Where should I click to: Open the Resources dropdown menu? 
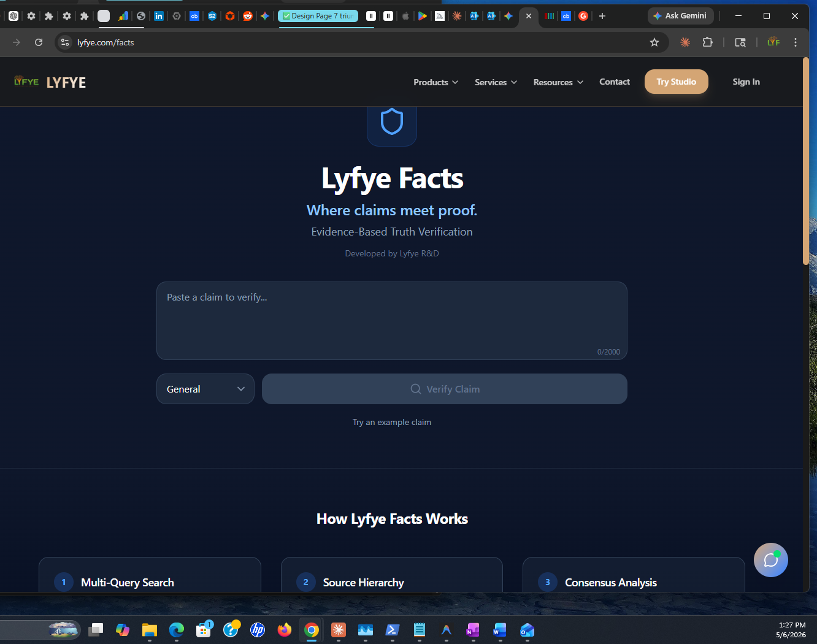[x=558, y=82]
